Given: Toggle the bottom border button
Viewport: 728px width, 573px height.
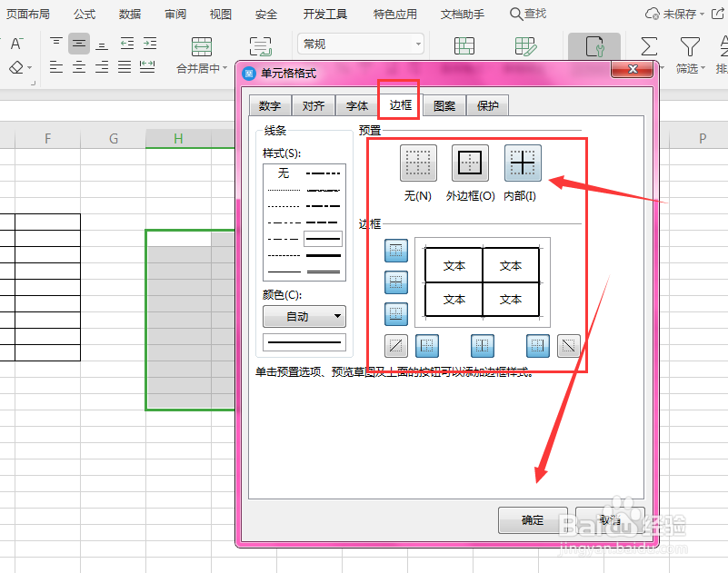Looking at the screenshot, I should (396, 314).
